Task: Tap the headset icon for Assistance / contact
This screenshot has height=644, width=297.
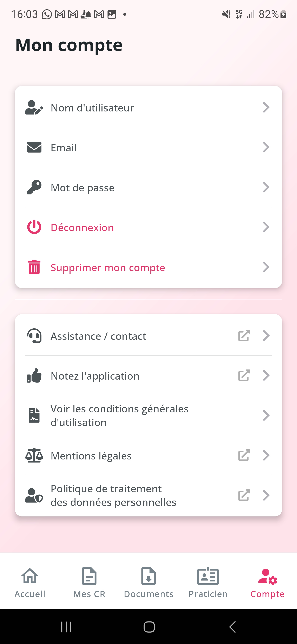Action: click(x=34, y=335)
